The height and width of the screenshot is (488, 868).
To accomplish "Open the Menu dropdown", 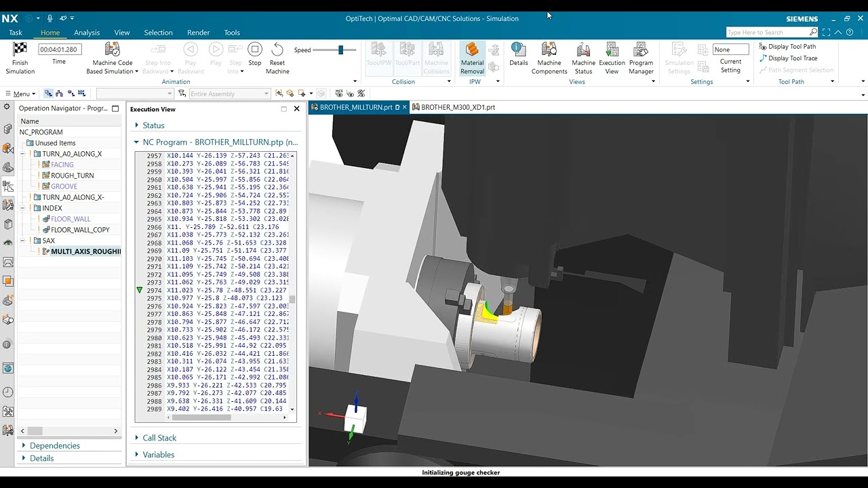I will tap(21, 94).
